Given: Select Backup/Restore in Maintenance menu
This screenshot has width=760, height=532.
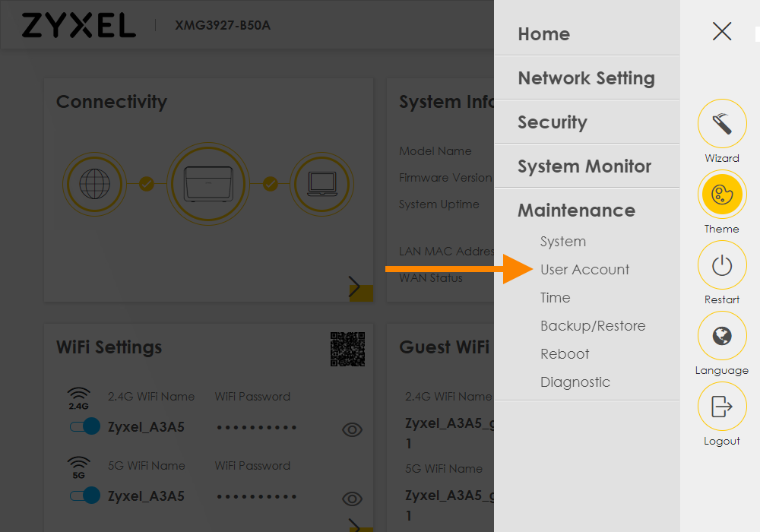Looking at the screenshot, I should pos(593,326).
